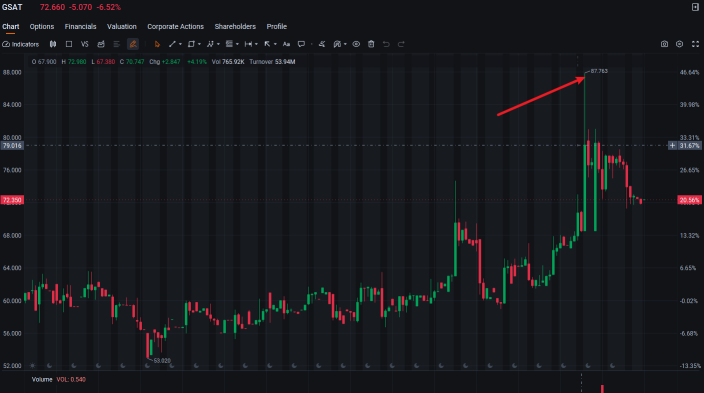Toggle side panel icon at top right

[x=695, y=7]
